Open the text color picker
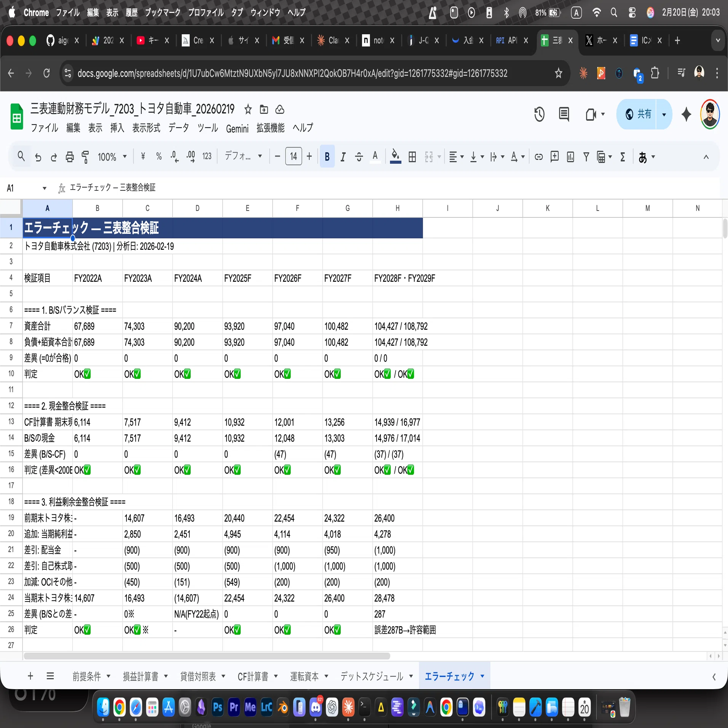728x728 pixels. pyautogui.click(x=375, y=156)
